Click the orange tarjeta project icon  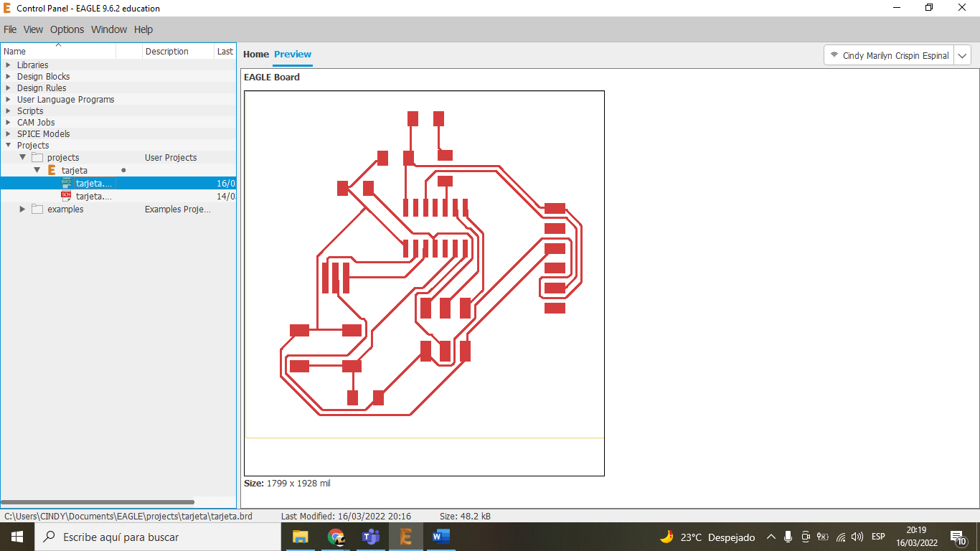52,171
